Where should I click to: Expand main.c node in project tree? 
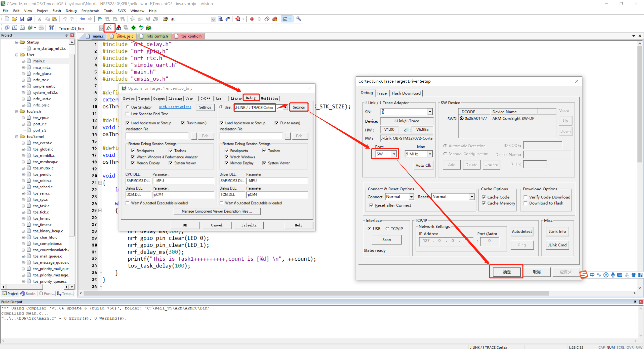[x=23, y=61]
